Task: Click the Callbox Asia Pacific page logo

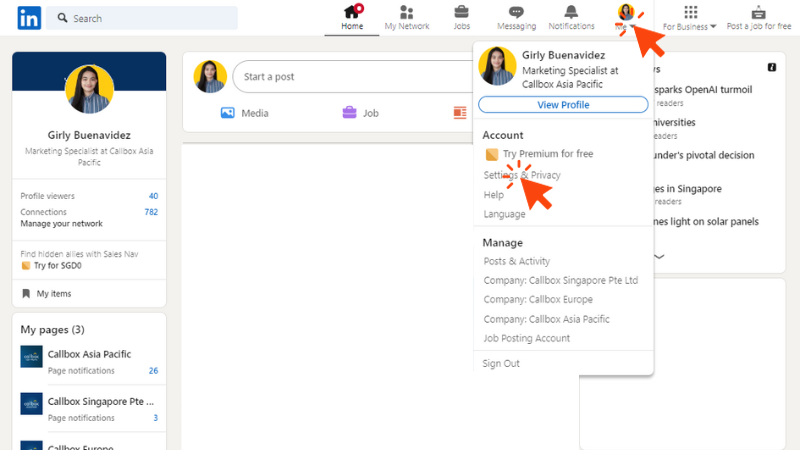Action: [x=31, y=357]
